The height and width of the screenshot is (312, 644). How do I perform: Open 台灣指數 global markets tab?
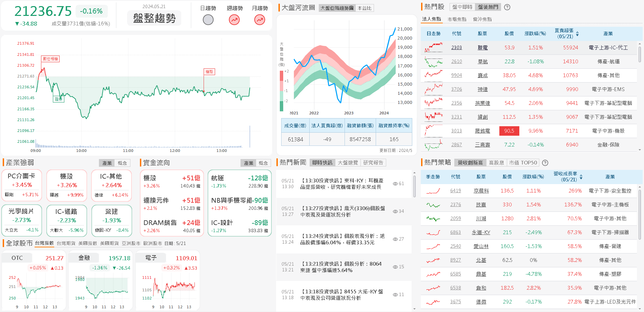pos(44,243)
